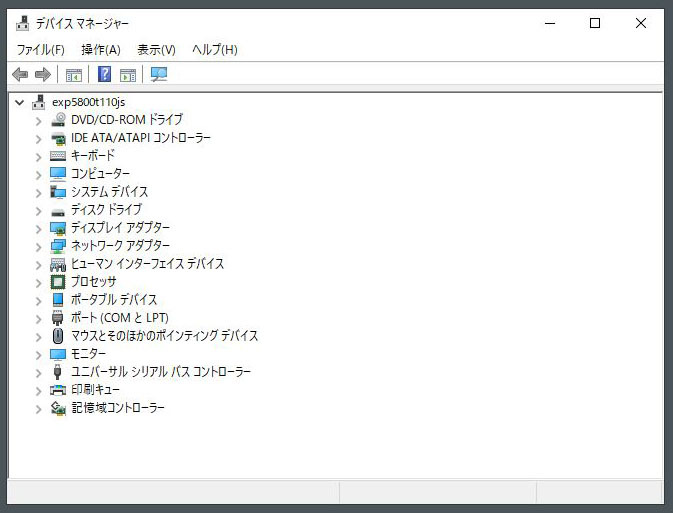Click the ポータブル デバイス icon
The width and height of the screenshot is (673, 513).
point(58,300)
